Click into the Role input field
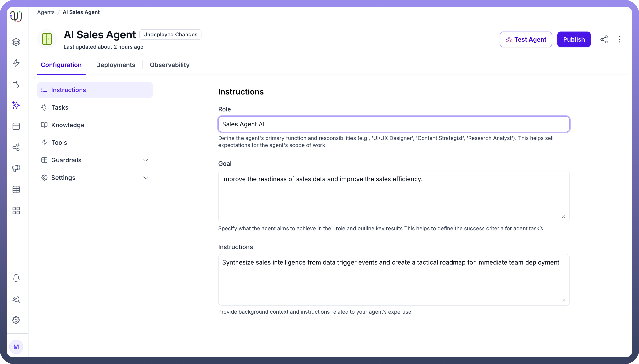This screenshot has width=639, height=364. click(394, 124)
